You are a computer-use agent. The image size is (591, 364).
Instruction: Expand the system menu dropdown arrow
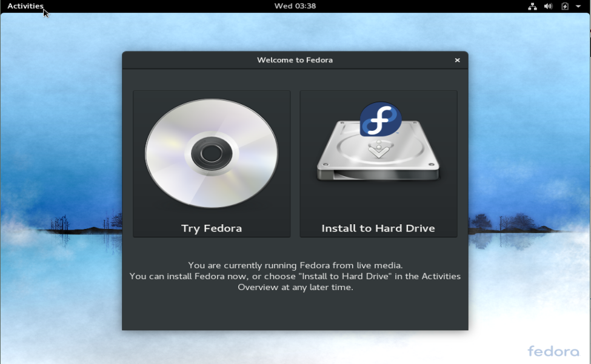578,6
